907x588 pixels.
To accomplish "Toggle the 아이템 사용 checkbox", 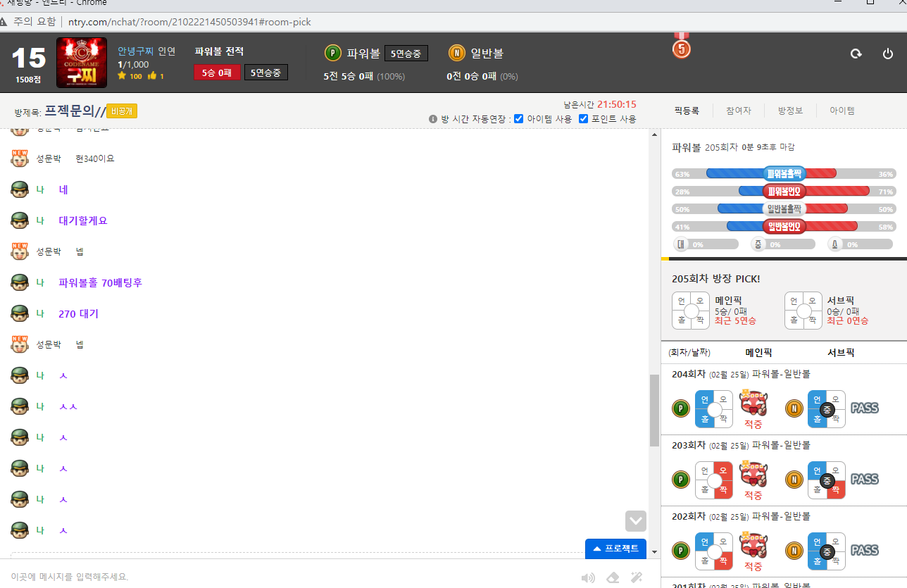I will pyautogui.click(x=519, y=118).
